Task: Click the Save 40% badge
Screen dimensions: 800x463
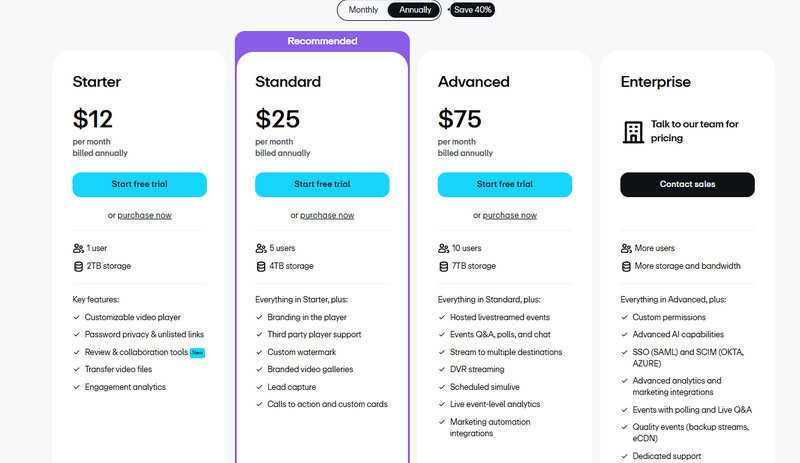Action: tap(472, 10)
